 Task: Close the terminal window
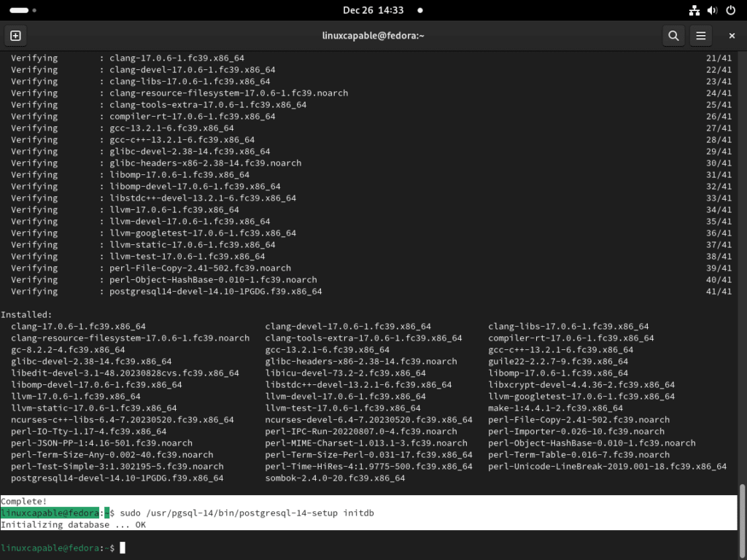click(x=732, y=35)
